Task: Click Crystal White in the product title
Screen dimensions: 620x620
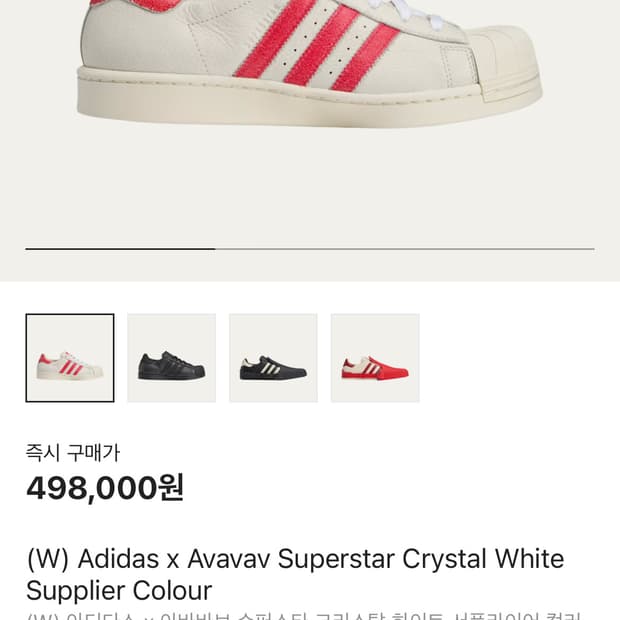Action: pyautogui.click(x=483, y=558)
